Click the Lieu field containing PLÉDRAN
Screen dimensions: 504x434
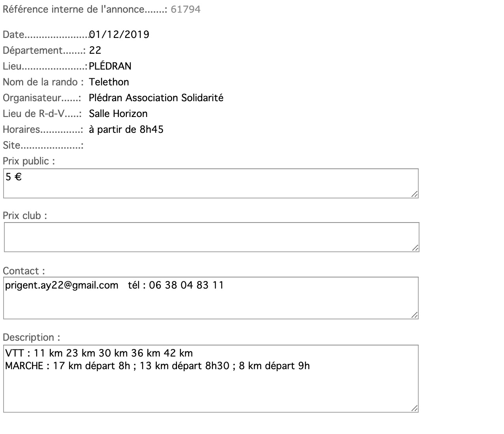pyautogui.click(x=110, y=66)
